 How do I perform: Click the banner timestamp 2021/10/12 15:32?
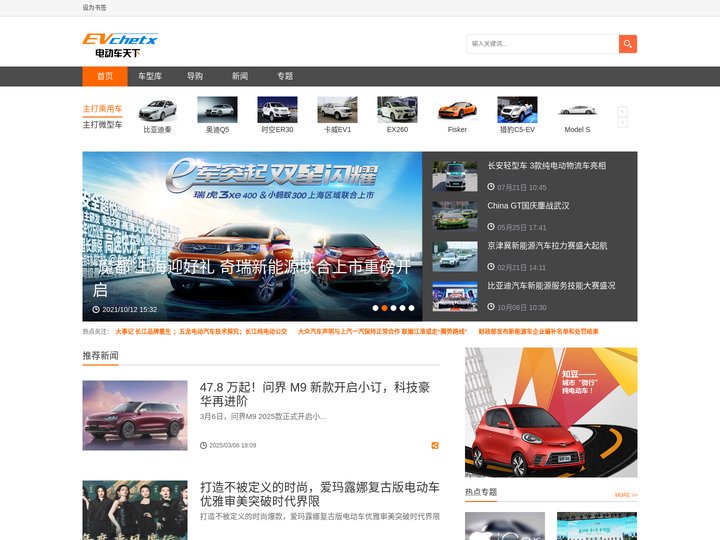pos(129,309)
